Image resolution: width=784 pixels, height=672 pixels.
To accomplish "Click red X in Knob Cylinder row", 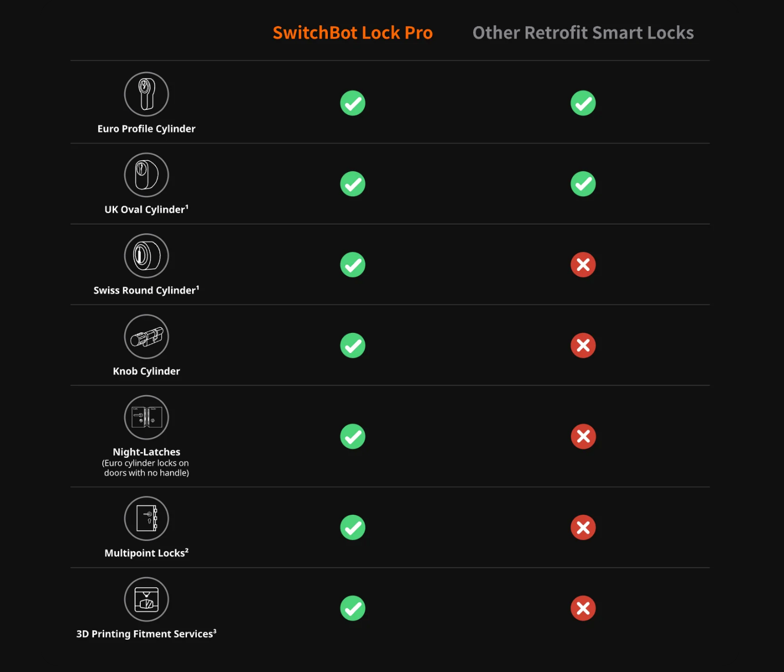I will 583,345.
